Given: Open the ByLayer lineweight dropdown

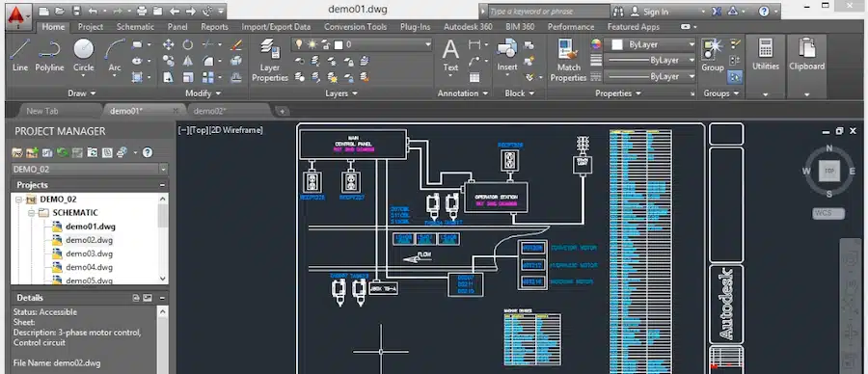Looking at the screenshot, I should pyautogui.click(x=692, y=60).
